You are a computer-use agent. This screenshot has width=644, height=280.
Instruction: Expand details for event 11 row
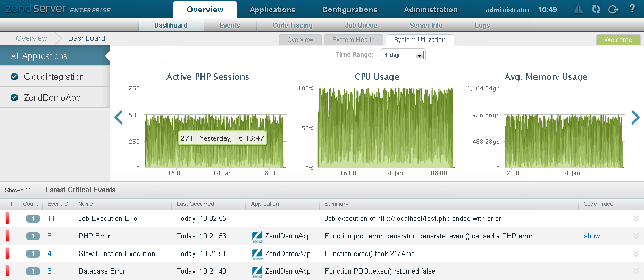[636, 218]
